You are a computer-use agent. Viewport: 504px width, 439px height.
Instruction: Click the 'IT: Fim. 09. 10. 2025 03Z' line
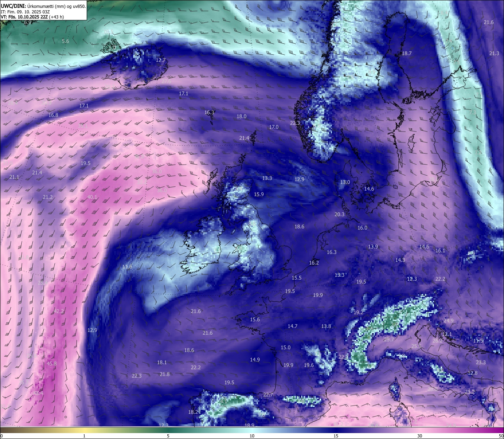pyautogui.click(x=25, y=11)
